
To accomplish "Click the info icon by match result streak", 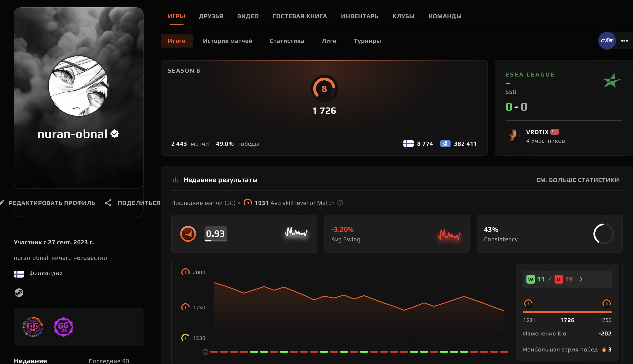I will point(205,352).
